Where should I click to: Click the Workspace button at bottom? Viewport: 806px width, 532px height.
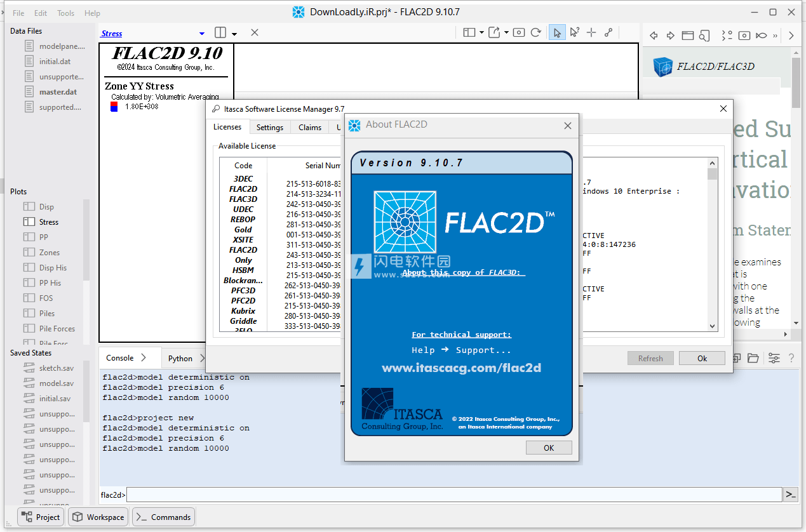[98, 517]
